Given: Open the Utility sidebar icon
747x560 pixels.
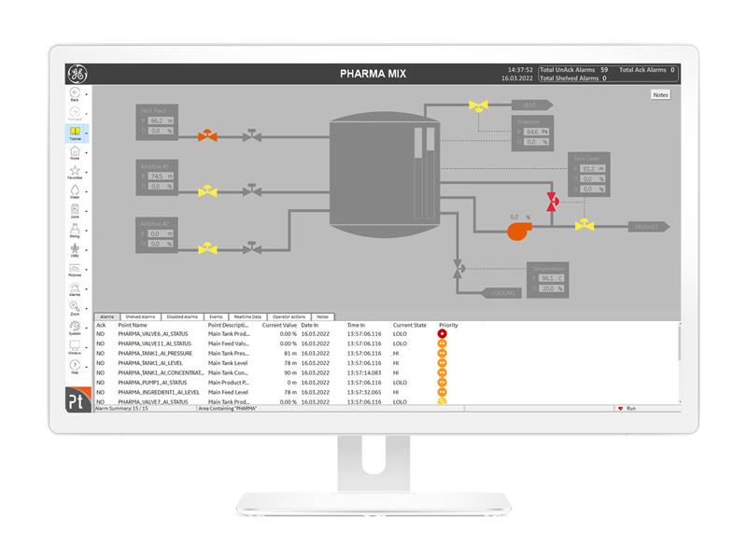Looking at the screenshot, I should 75,248.
